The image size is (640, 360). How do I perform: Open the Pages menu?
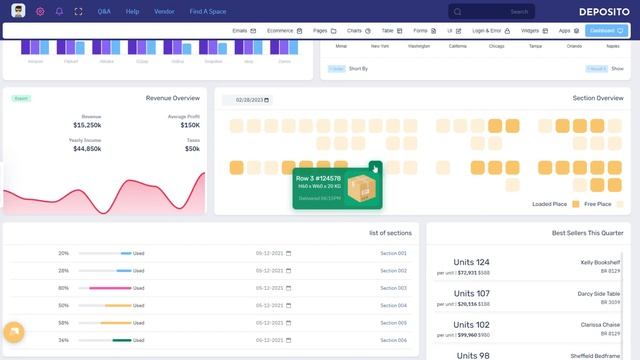324,31
